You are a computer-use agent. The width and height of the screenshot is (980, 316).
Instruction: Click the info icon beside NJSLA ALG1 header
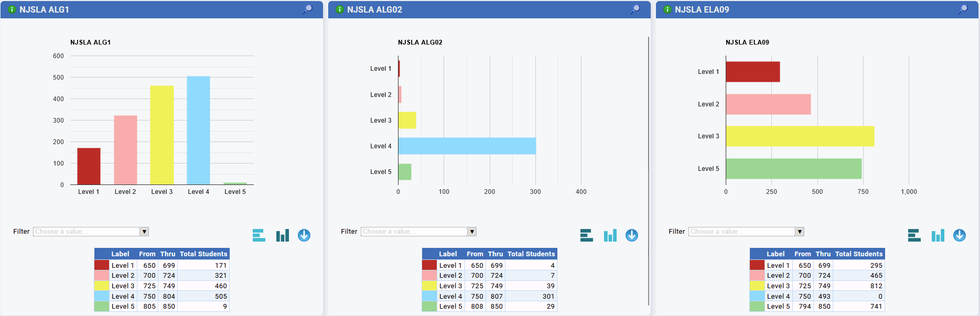tap(12, 9)
